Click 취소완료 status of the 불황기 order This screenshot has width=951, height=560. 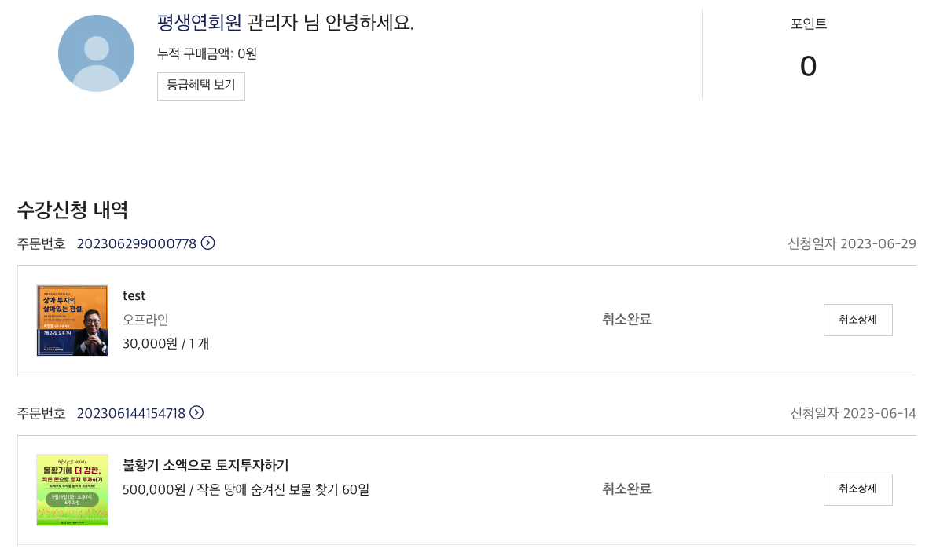point(626,489)
